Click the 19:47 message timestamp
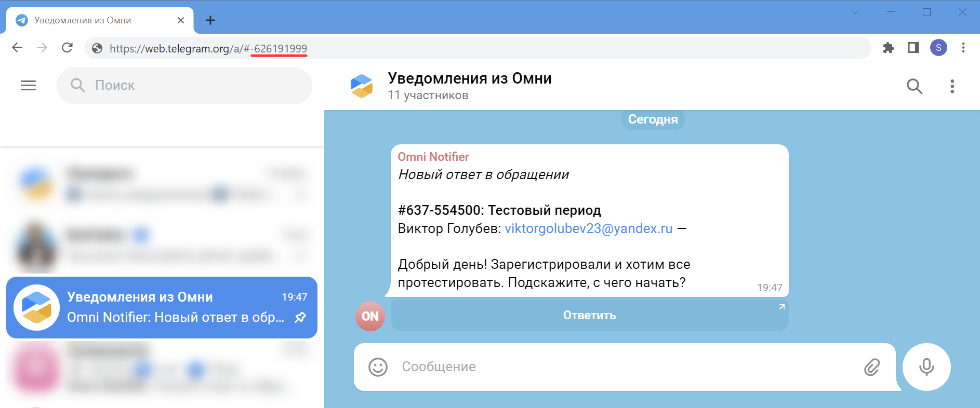 (770, 288)
